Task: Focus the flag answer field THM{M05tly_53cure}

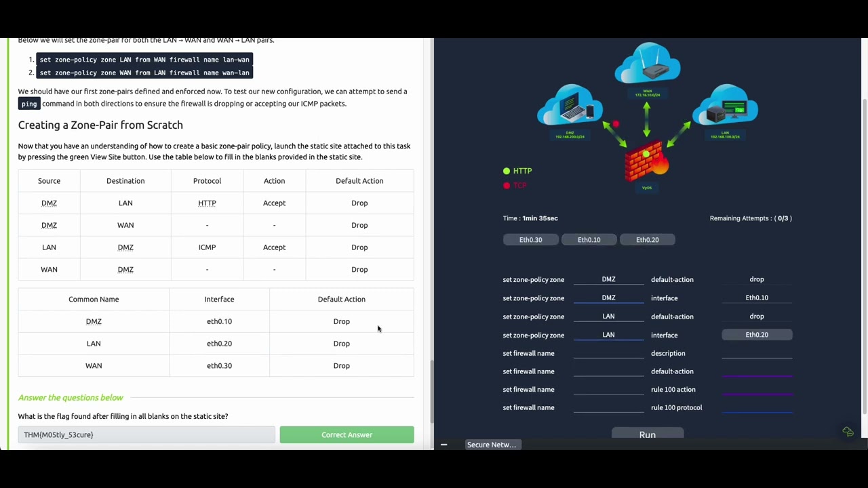Action: pyautogui.click(x=146, y=435)
